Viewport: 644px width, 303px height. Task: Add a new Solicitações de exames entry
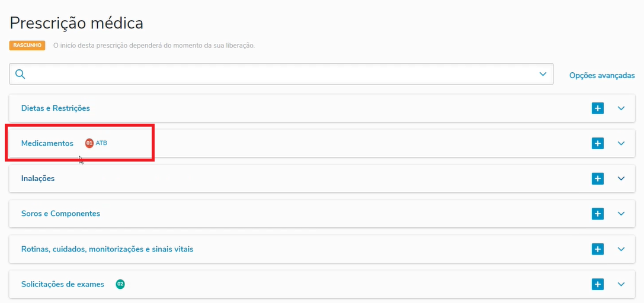click(598, 285)
